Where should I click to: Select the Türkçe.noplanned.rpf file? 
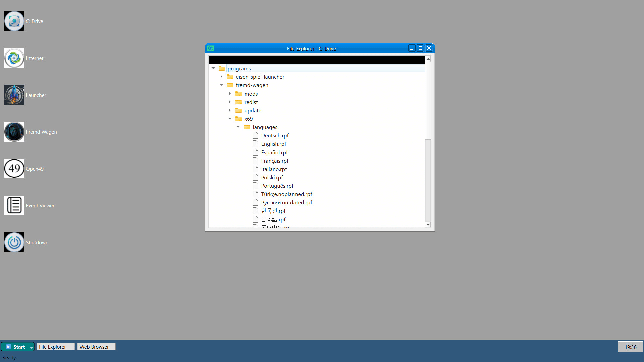click(286, 194)
